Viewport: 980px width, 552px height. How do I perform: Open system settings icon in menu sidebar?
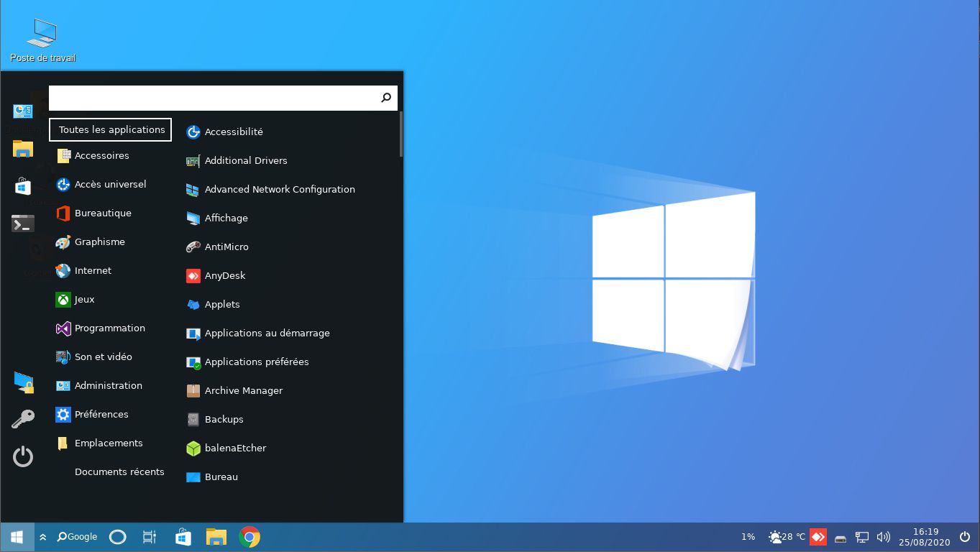[23, 111]
